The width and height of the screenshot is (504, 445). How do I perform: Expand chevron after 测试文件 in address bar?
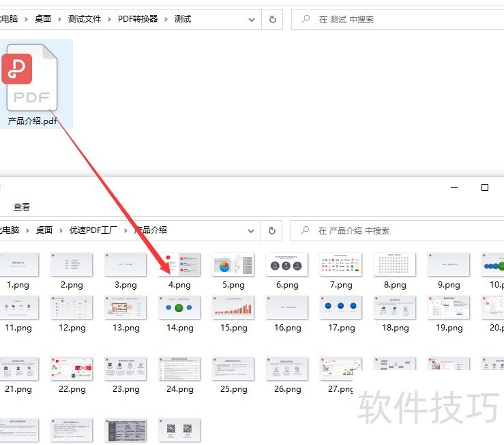click(109, 20)
